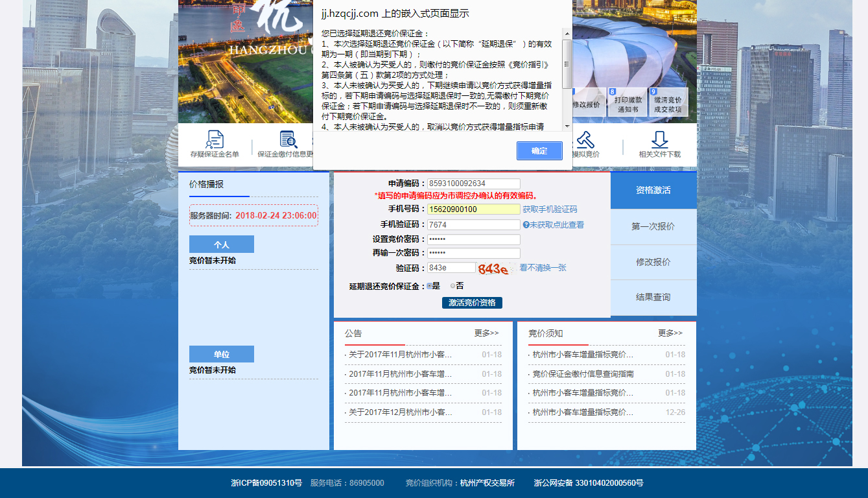Click the dialog scrollbar down arrow
868x498 pixels.
[567, 126]
